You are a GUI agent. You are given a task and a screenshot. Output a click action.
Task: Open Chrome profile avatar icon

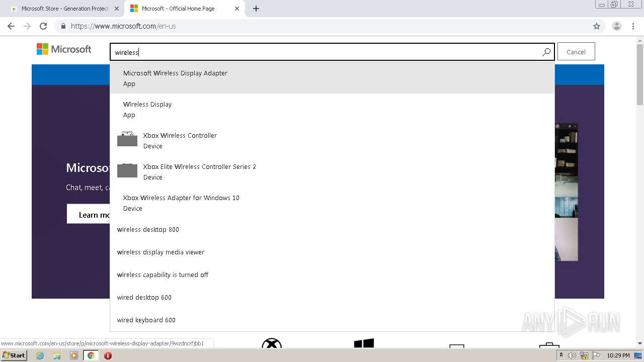coord(617,26)
